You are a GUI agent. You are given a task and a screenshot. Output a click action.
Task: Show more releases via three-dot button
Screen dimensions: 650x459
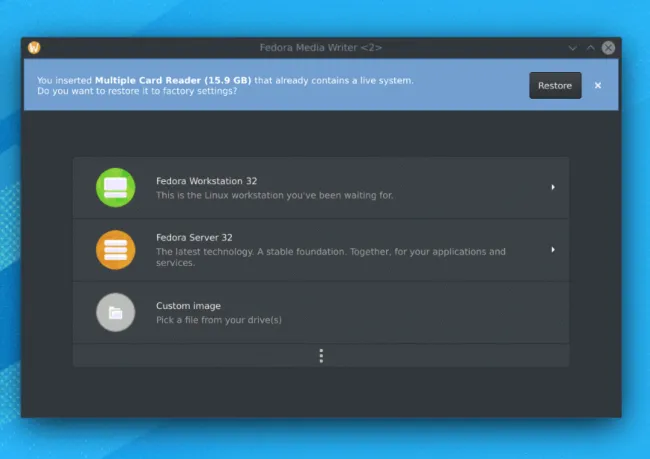(321, 356)
